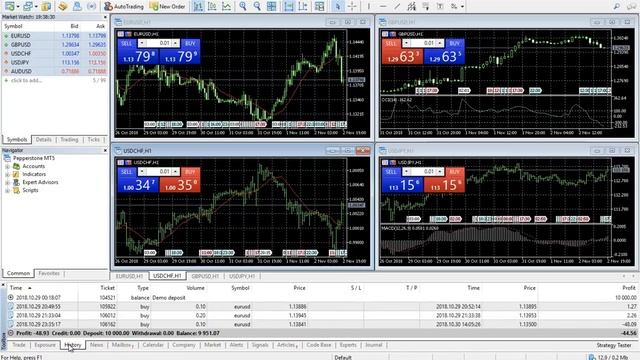Open the Journal tab in Toolbox

tap(373, 345)
